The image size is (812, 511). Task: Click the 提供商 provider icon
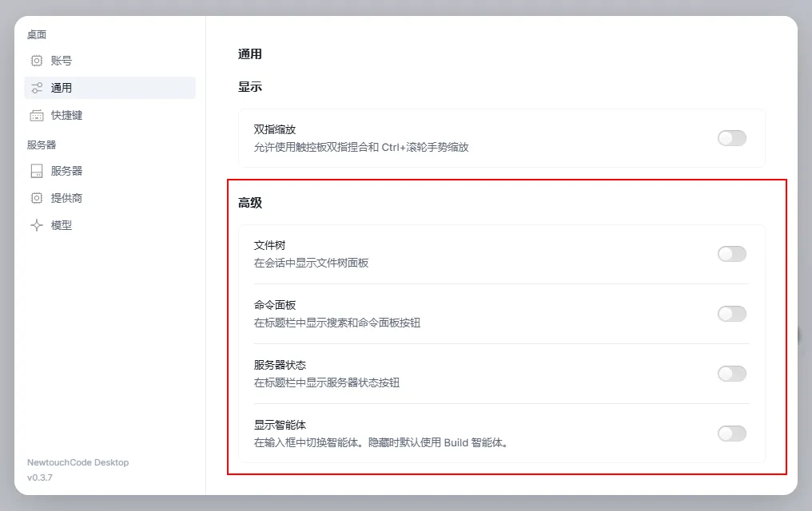(x=37, y=198)
